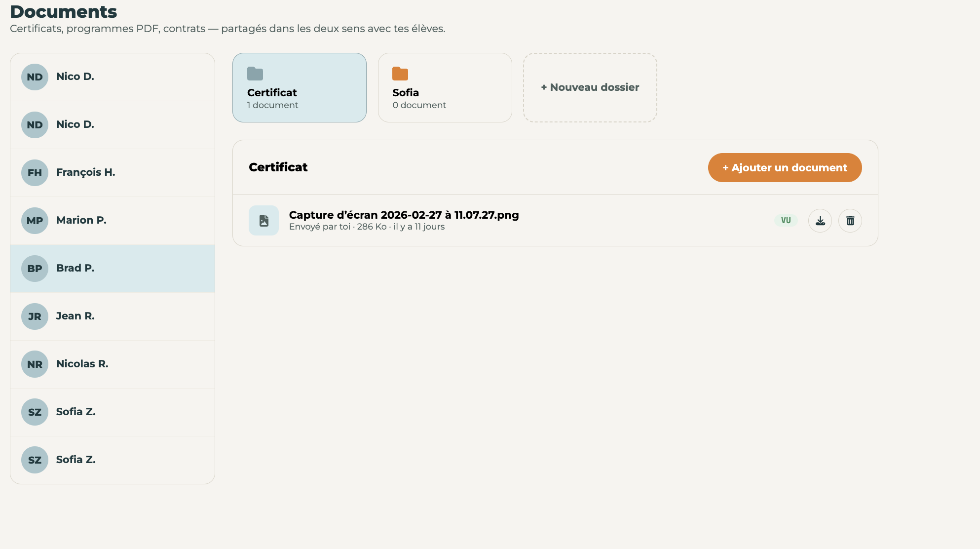
Task: Download the Capture d'écran PNG file
Action: click(820, 221)
